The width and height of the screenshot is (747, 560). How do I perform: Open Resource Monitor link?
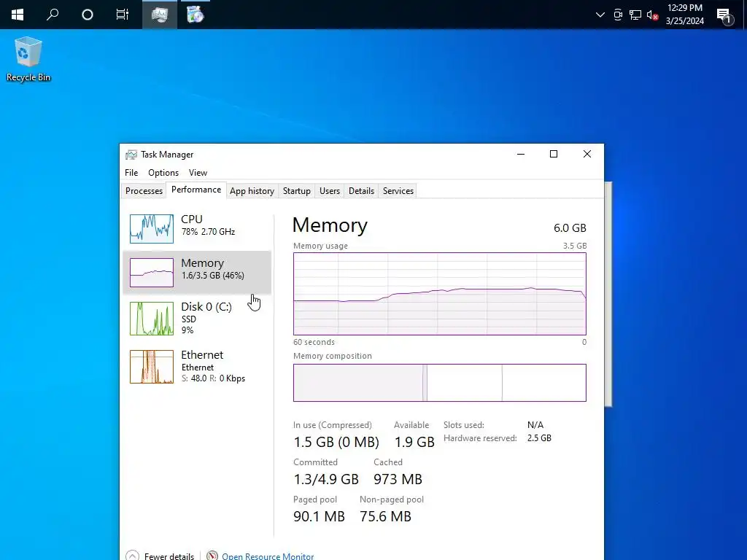[x=268, y=556]
